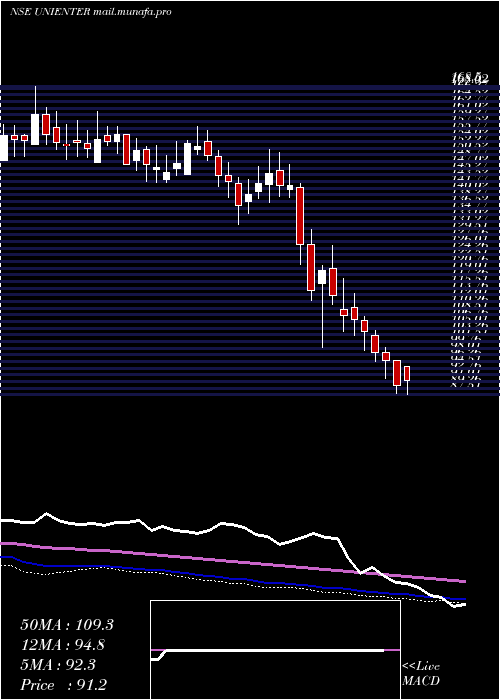Click the white candle with the longest lower wick
The image size is (500, 700).
(322, 277)
